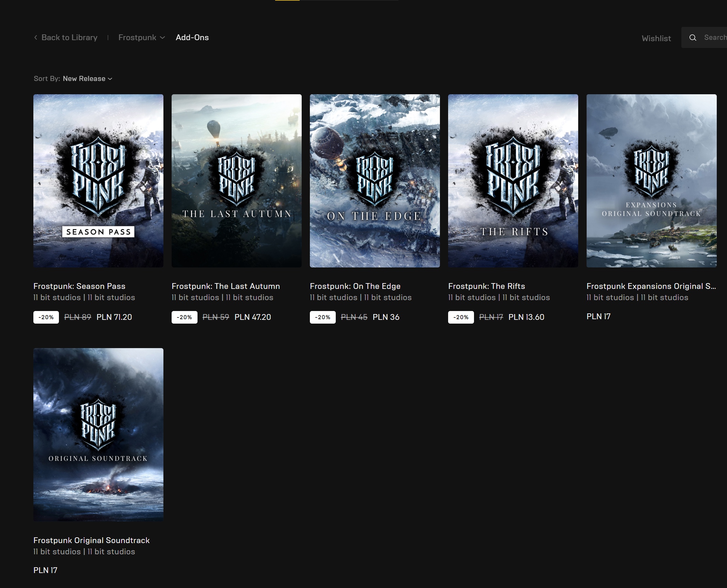This screenshot has height=588, width=727.
Task: Click Frostpunk: Season Pass title link
Action: (79, 286)
